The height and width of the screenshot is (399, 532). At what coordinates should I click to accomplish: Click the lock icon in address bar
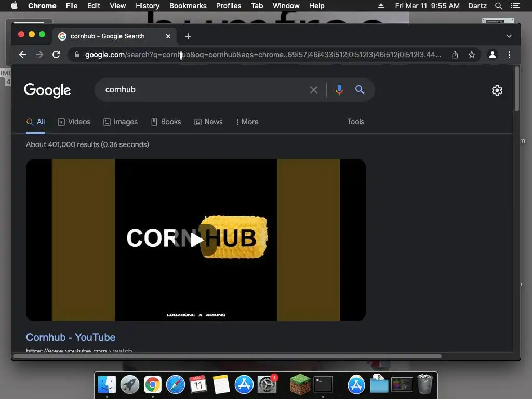pos(77,55)
